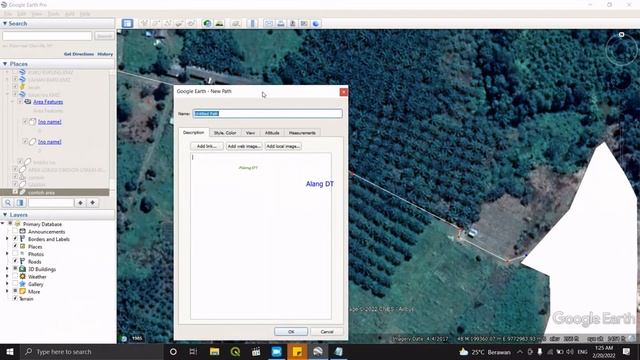Expand the Photos layer node

(7, 254)
